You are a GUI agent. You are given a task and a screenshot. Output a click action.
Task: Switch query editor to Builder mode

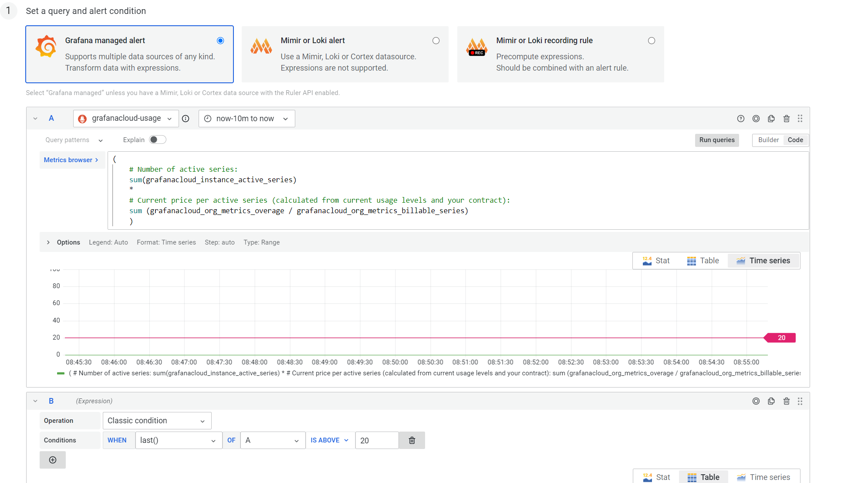pos(768,140)
